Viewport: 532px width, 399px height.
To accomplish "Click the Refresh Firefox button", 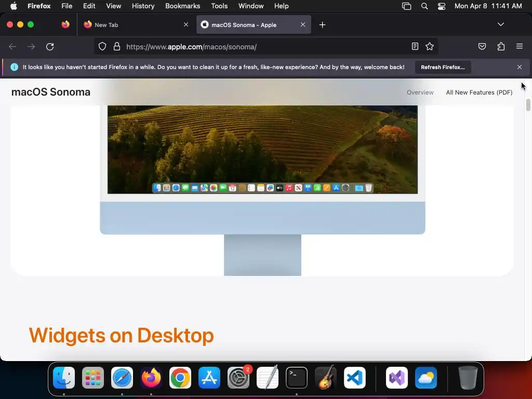I will tap(443, 67).
